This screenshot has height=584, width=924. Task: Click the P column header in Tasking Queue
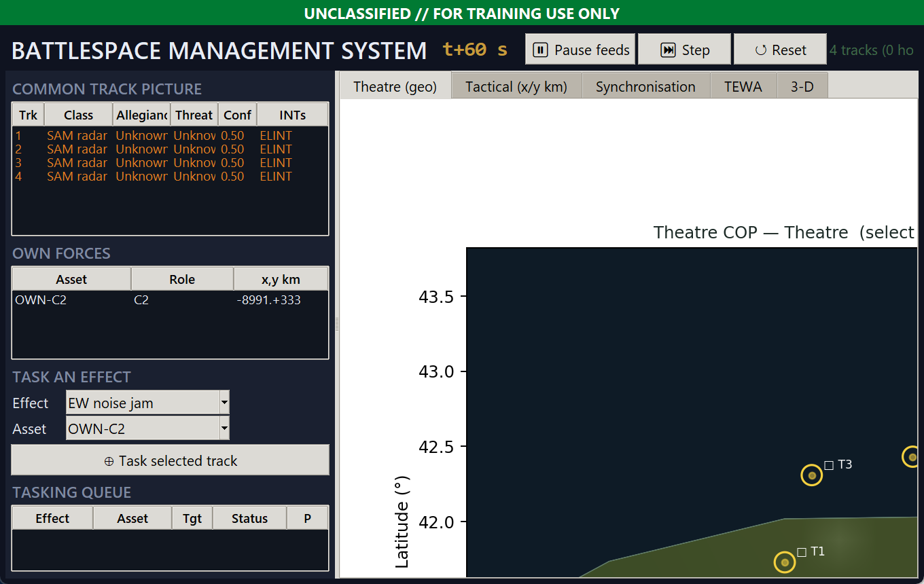coord(308,518)
